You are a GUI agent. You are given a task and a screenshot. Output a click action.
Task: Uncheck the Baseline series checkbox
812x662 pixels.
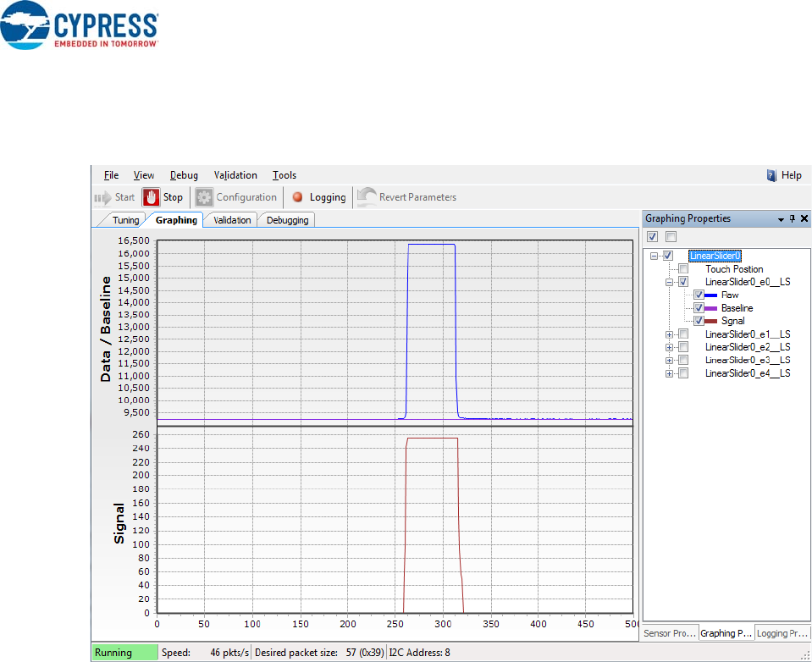[x=699, y=308]
